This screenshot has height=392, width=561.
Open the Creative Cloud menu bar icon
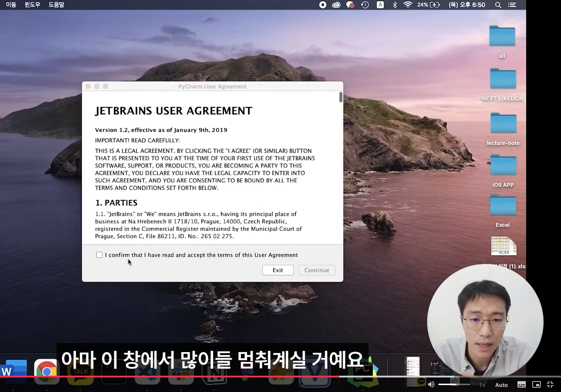(x=336, y=5)
